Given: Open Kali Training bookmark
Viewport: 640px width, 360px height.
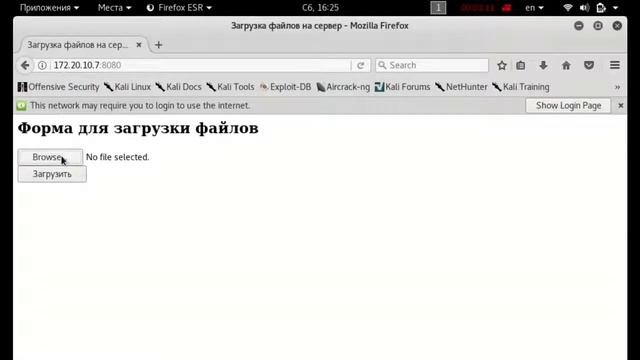Looking at the screenshot, I should (x=521, y=87).
